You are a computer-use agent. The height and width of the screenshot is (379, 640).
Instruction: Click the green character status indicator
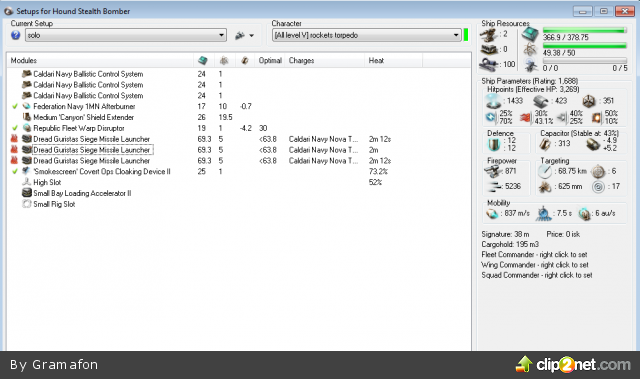[466, 35]
